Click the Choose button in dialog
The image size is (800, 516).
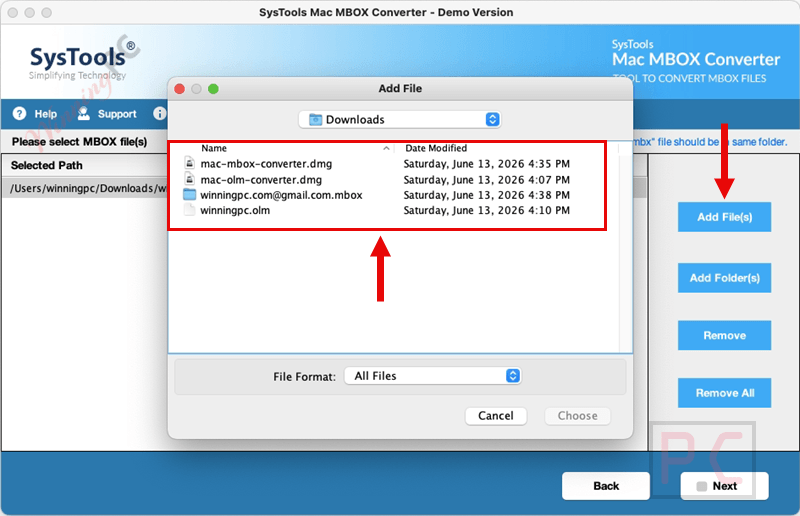point(577,415)
